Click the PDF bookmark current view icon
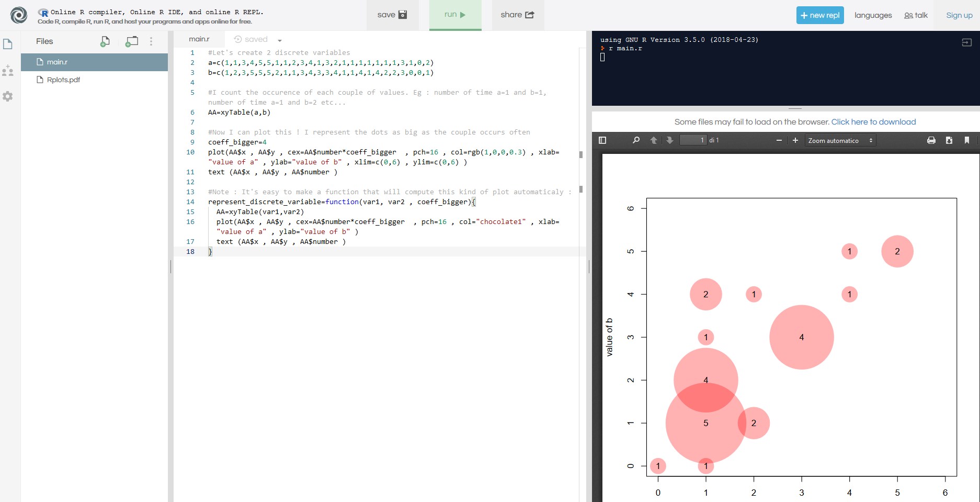Viewport: 980px width, 502px height. point(967,140)
